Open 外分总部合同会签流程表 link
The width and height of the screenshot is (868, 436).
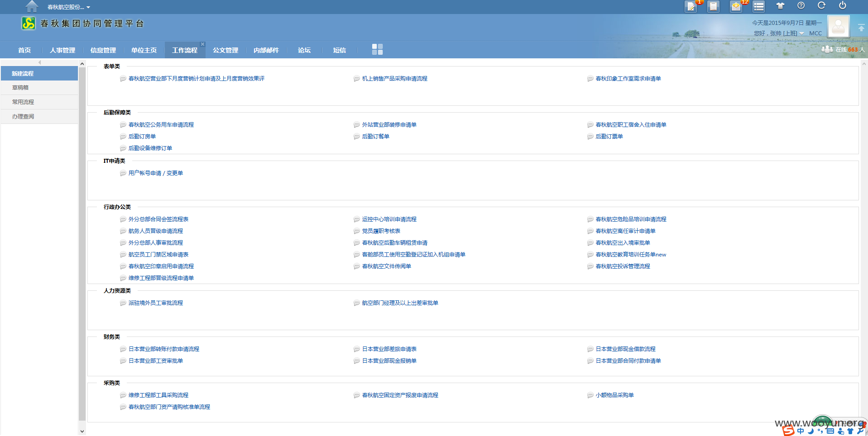point(158,219)
